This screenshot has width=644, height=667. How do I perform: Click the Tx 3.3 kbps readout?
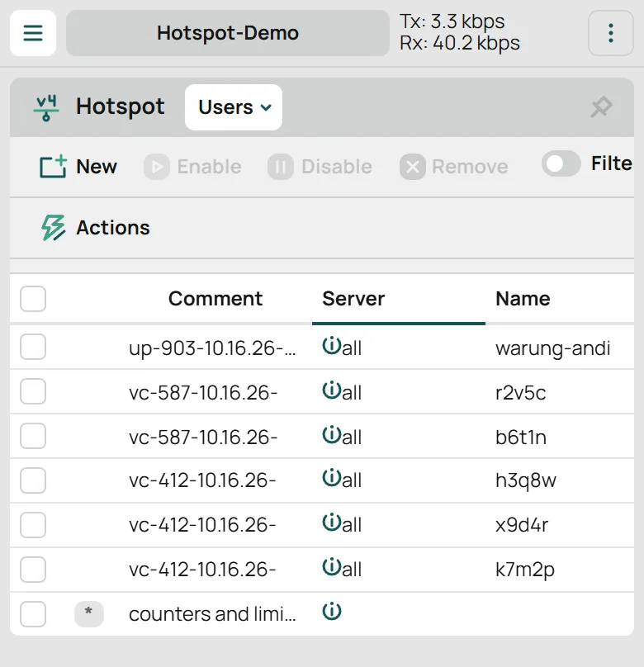pyautogui.click(x=452, y=21)
